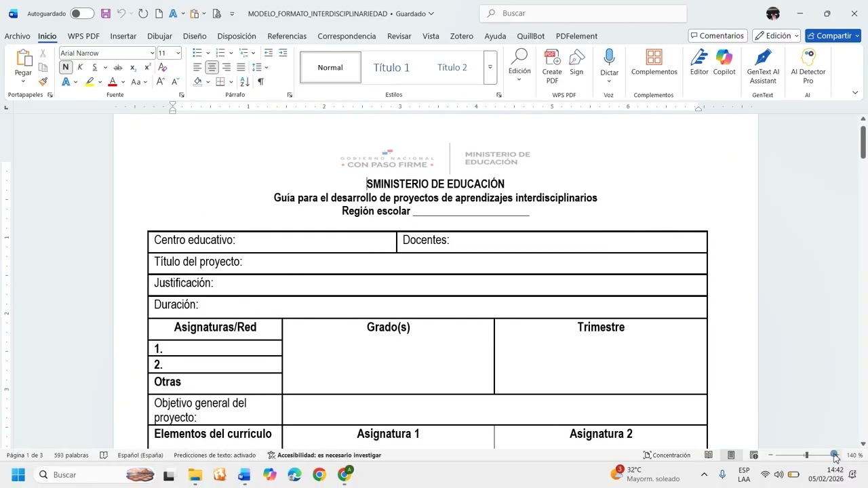Switch to the Insertar tab
Screen dimensions: 868x488
click(123, 36)
